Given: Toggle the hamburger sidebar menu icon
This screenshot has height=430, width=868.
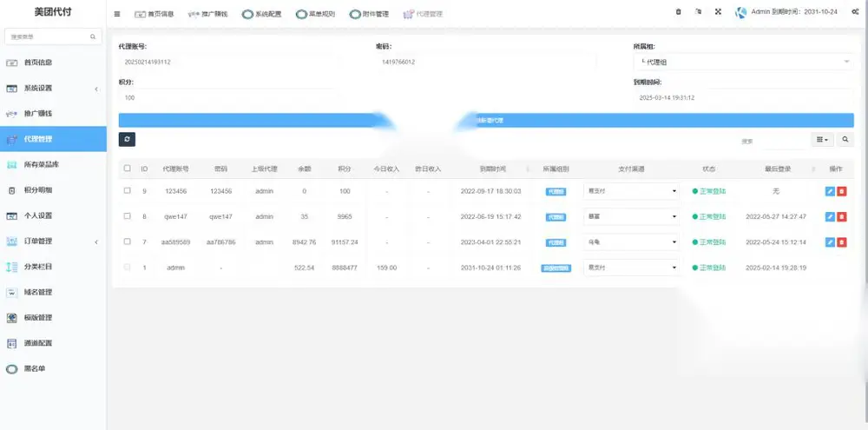Looking at the screenshot, I should [117, 14].
